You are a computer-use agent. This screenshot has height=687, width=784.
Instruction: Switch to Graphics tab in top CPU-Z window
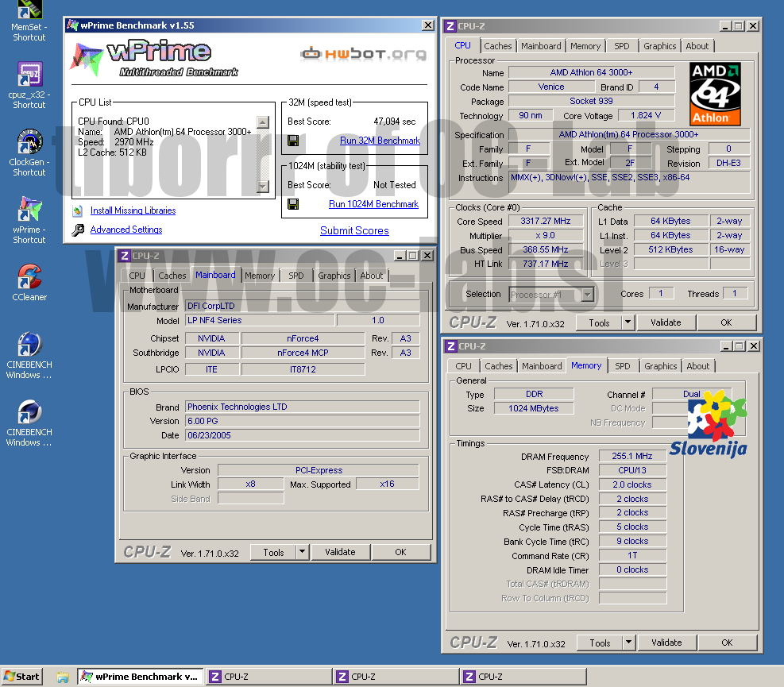pyautogui.click(x=659, y=46)
